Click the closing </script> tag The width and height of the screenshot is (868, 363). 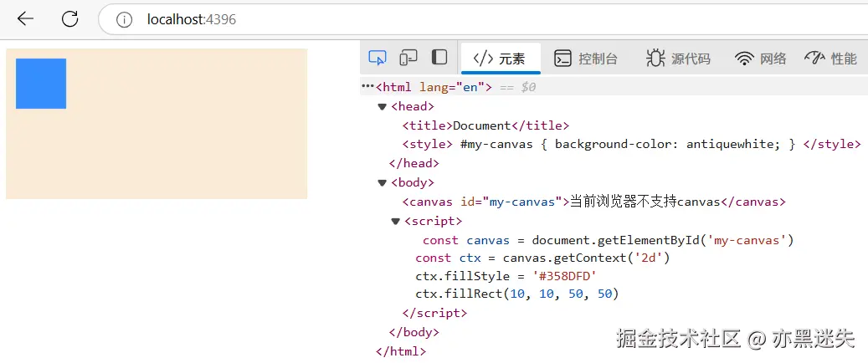pos(434,313)
